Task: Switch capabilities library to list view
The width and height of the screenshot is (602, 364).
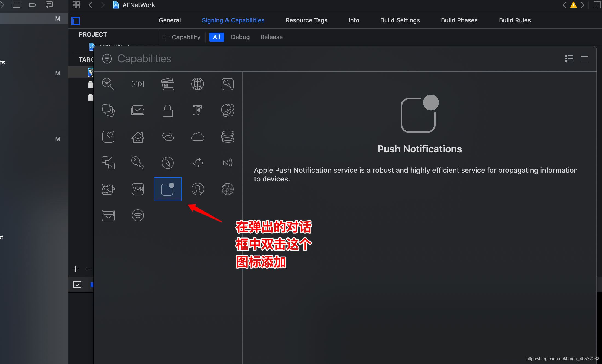Action: pos(569,58)
